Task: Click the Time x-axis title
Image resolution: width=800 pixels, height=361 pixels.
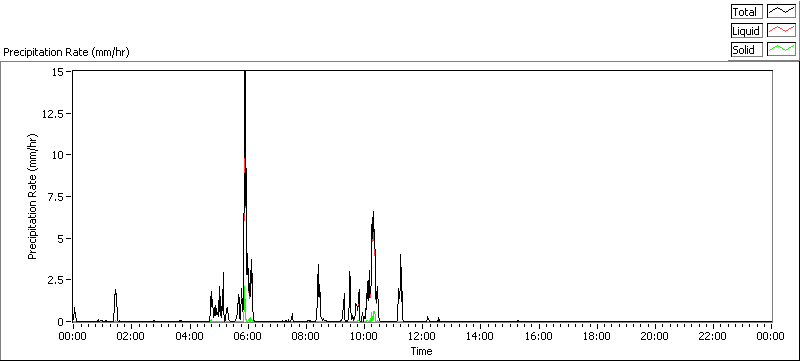Action: point(422,351)
